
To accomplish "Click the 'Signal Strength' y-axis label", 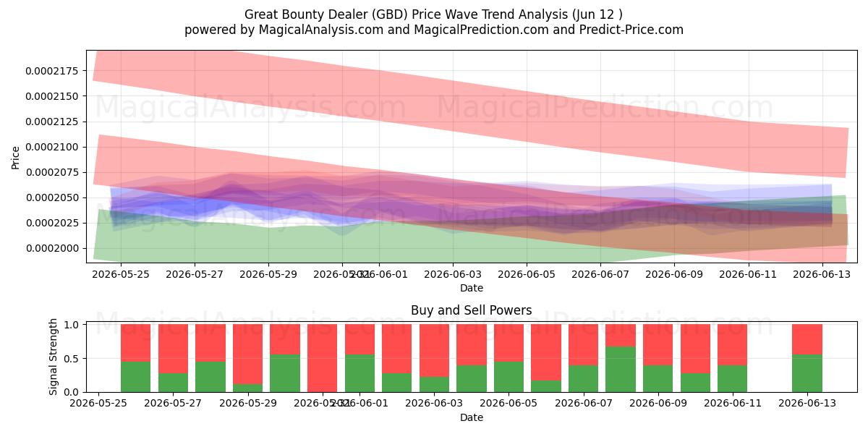I will [54, 357].
